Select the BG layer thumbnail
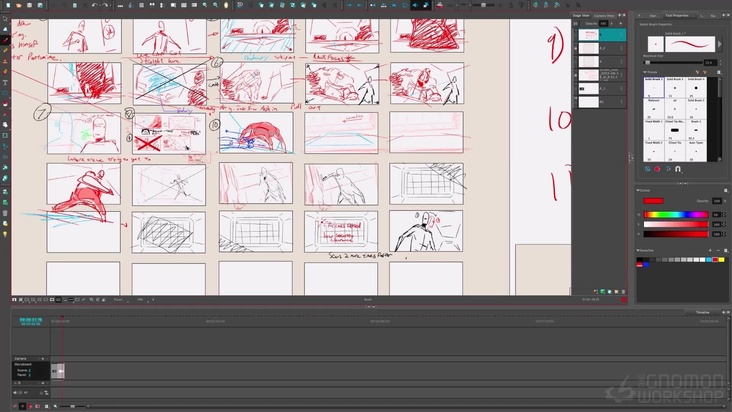Image resolution: width=732 pixels, height=412 pixels. [x=588, y=102]
